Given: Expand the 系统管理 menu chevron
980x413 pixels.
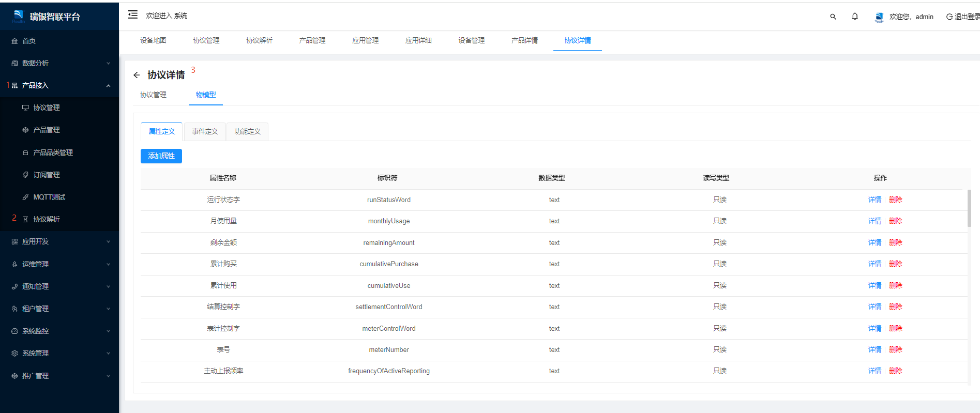Looking at the screenshot, I should click(x=108, y=353).
